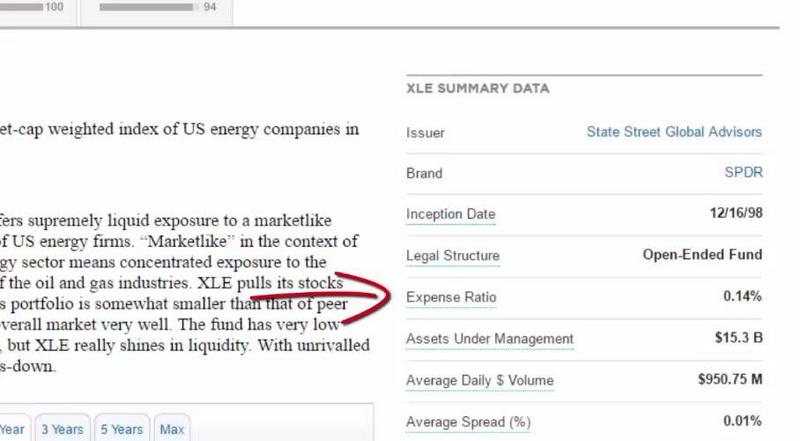
Task: Click the Brand label
Action: (x=424, y=173)
